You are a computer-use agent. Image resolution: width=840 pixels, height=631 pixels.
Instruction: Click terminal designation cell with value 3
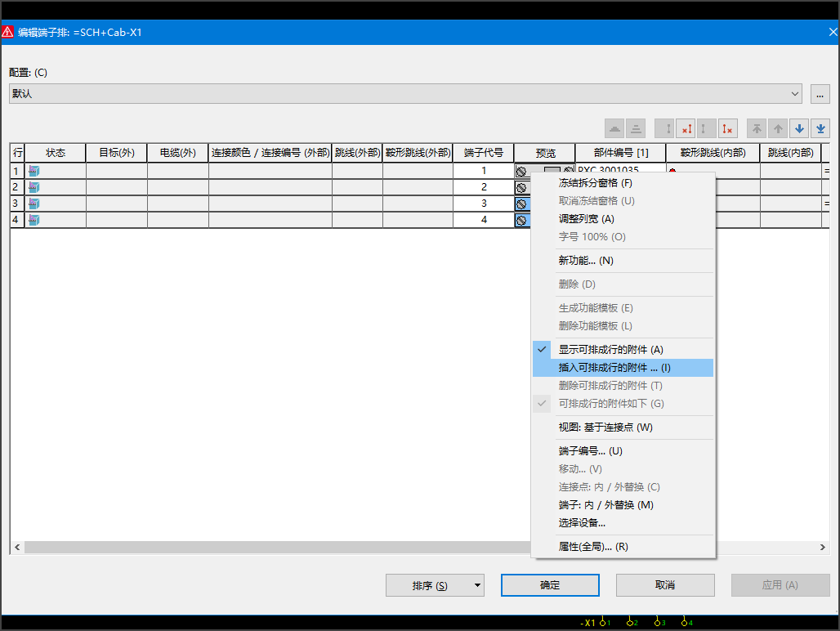(x=483, y=204)
